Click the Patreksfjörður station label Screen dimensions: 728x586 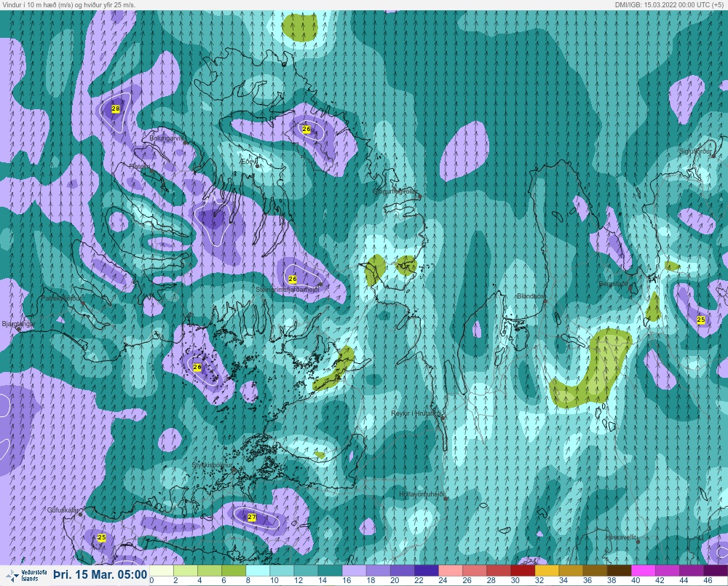coord(63,298)
